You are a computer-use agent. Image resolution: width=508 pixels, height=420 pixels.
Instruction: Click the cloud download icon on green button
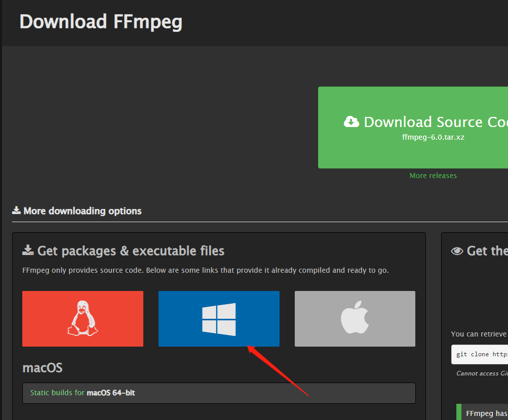(351, 122)
